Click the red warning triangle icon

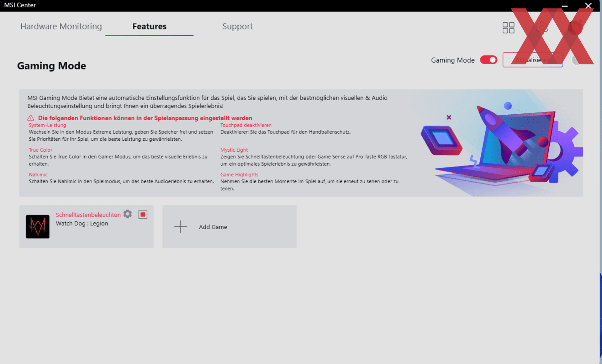(31, 118)
